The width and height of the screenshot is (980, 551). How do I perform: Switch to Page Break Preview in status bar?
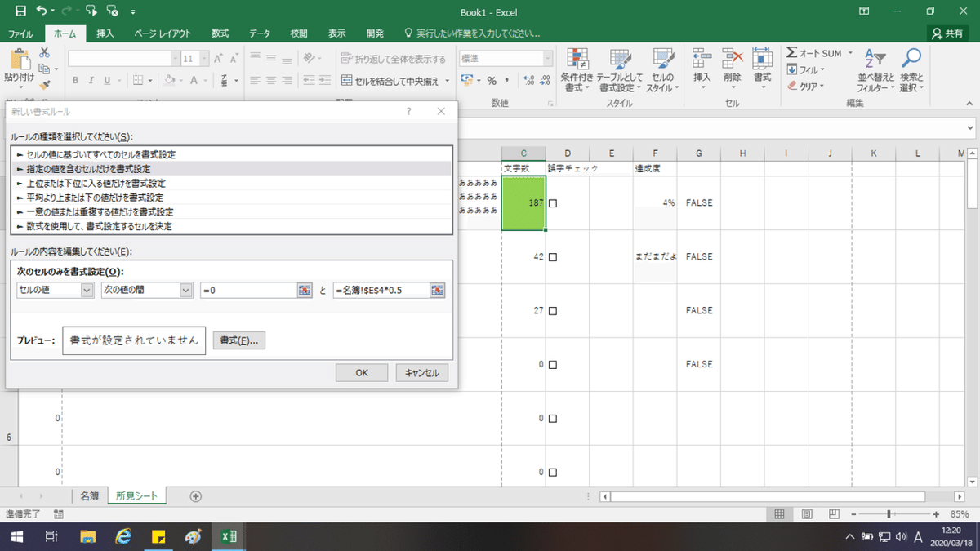pos(832,514)
